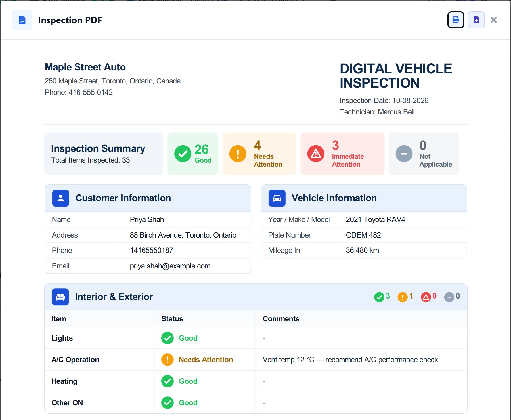Screen dimensions: 511x420
Task: Click the Heating item name
Action: tap(64, 381)
